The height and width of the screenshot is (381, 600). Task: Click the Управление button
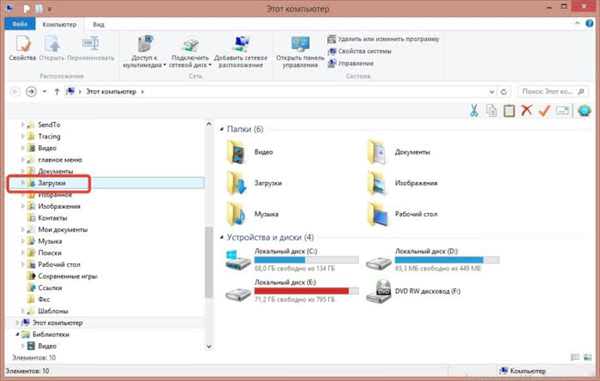[x=351, y=63]
